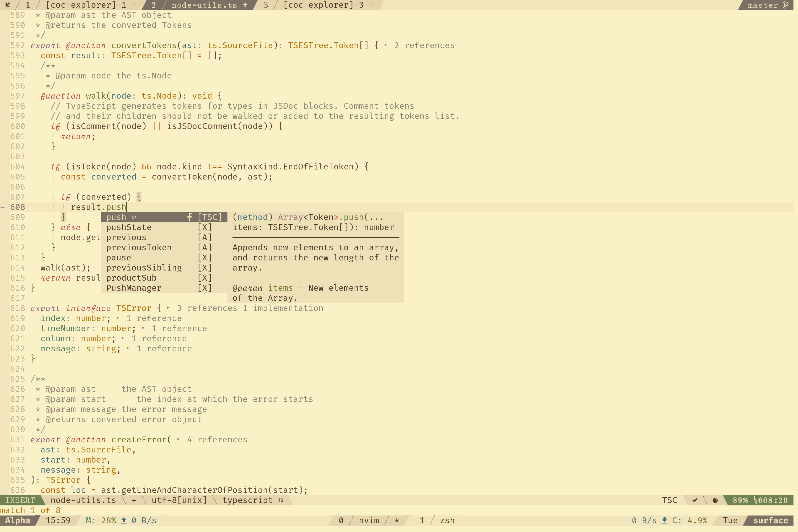
Task: Expand the '2 references' code lens arrow
Action: (385, 45)
